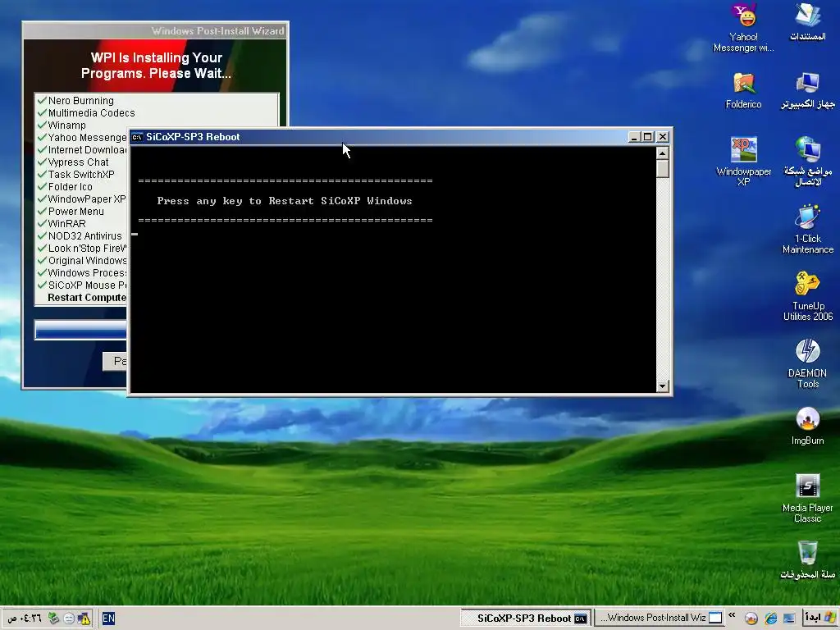The image size is (840, 630).
Task: Click the WPI installation progress bar
Action: [80, 330]
